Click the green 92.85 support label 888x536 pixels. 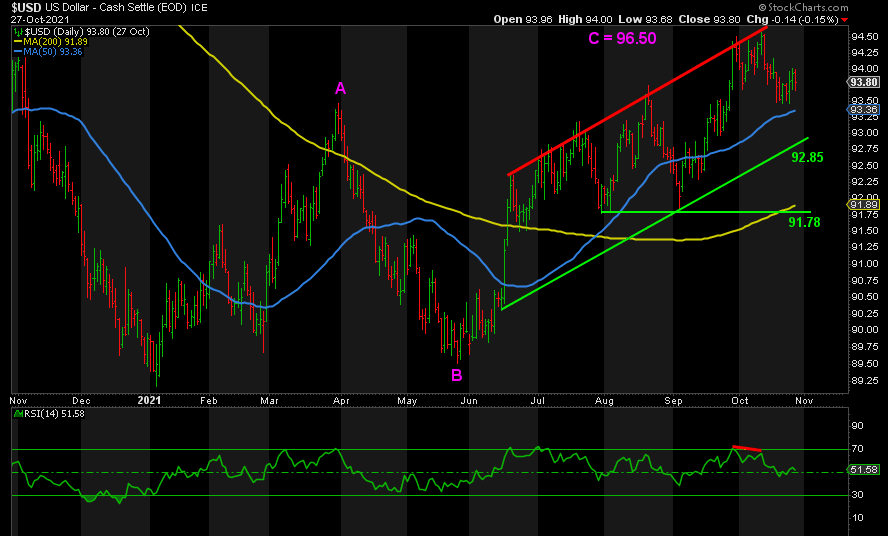[807, 158]
